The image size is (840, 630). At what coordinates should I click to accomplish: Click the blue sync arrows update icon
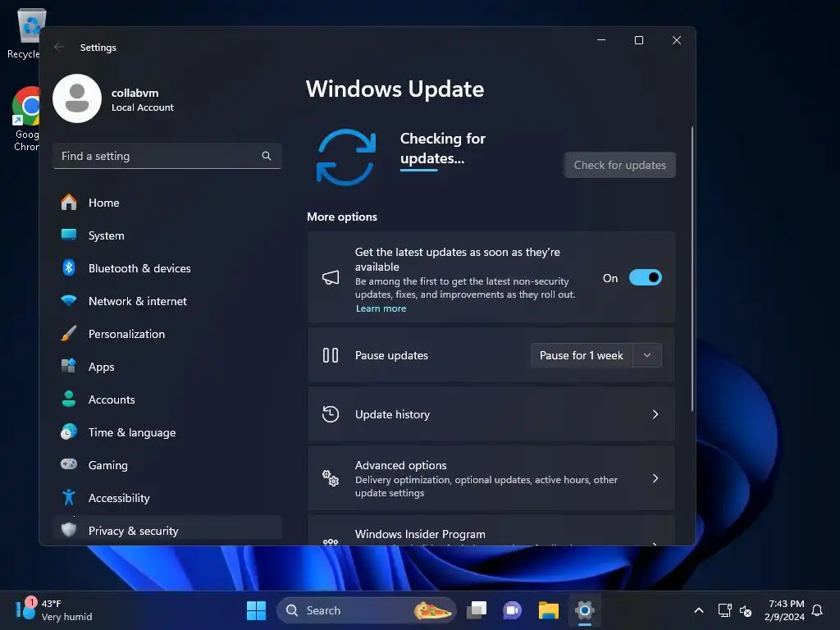[346, 157]
